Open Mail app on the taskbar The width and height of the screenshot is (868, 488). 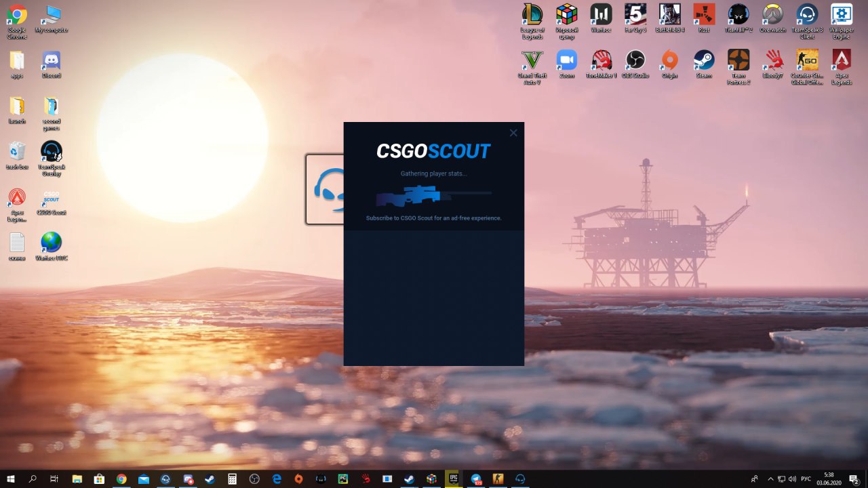coord(143,479)
